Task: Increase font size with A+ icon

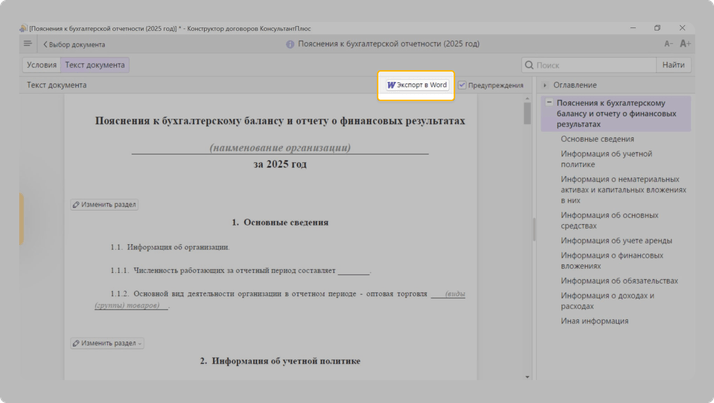Action: click(x=685, y=44)
